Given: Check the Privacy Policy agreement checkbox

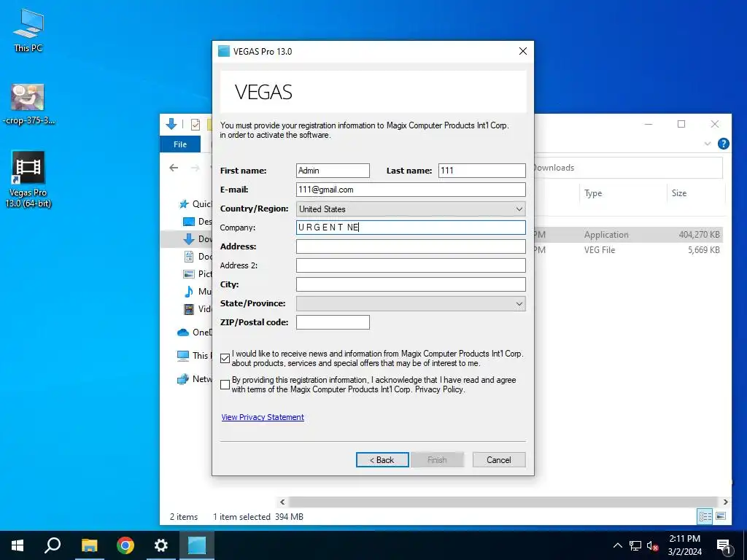Looking at the screenshot, I should (225, 384).
